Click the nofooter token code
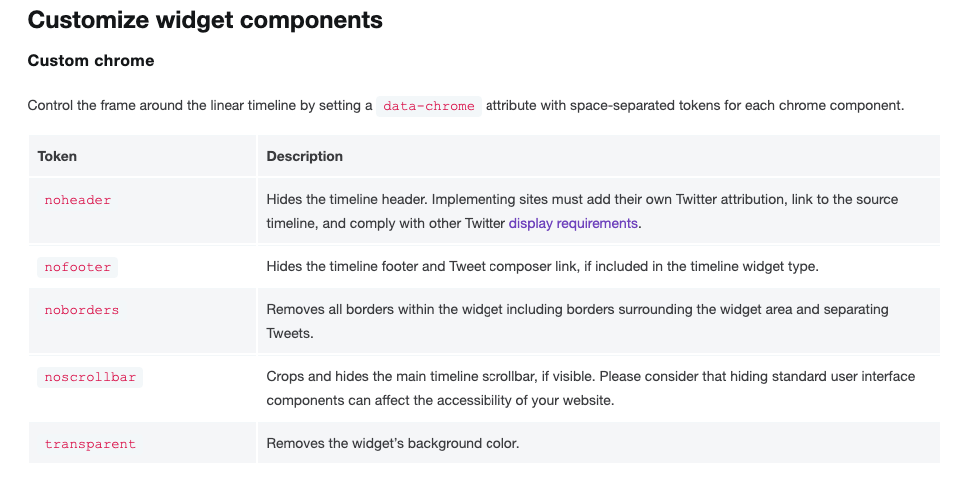This screenshot has height=483, width=980. tap(78, 267)
